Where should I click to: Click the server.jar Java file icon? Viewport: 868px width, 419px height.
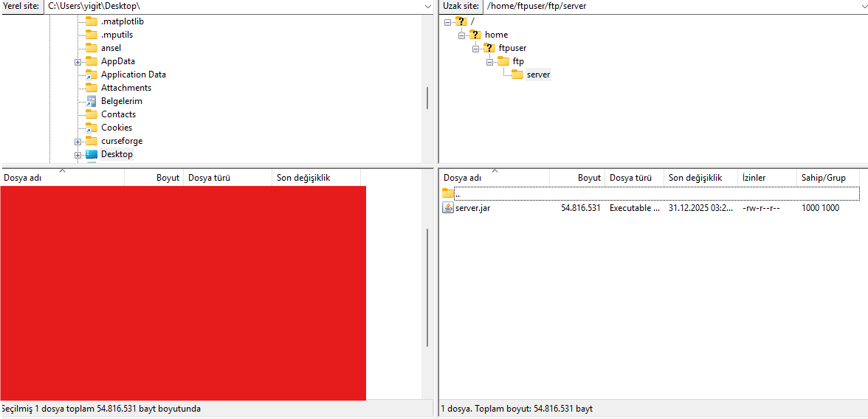point(448,208)
